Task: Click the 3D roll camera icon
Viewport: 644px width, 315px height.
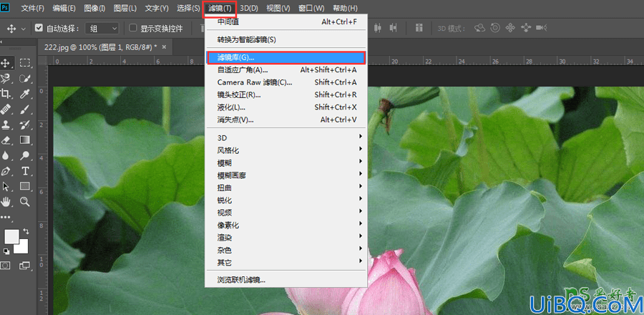Action: 495,28
